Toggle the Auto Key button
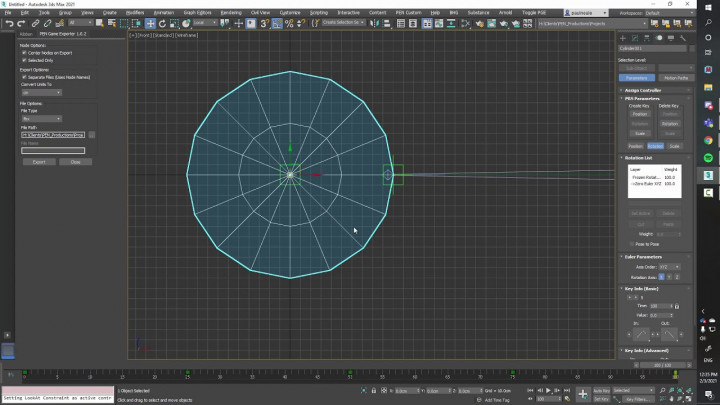 coord(601,391)
